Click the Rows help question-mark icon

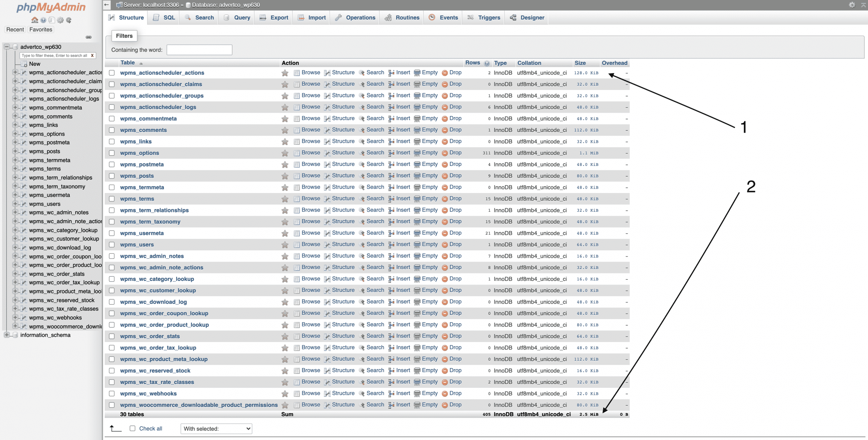487,63
